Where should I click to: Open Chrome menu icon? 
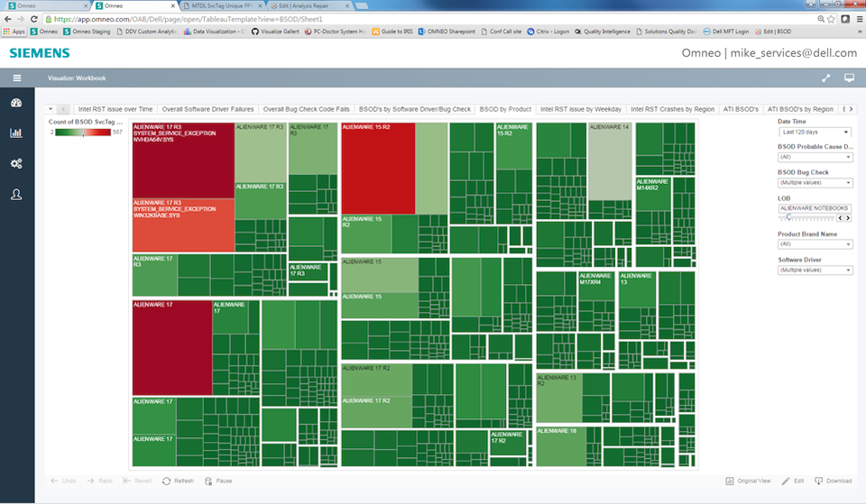pos(860,19)
